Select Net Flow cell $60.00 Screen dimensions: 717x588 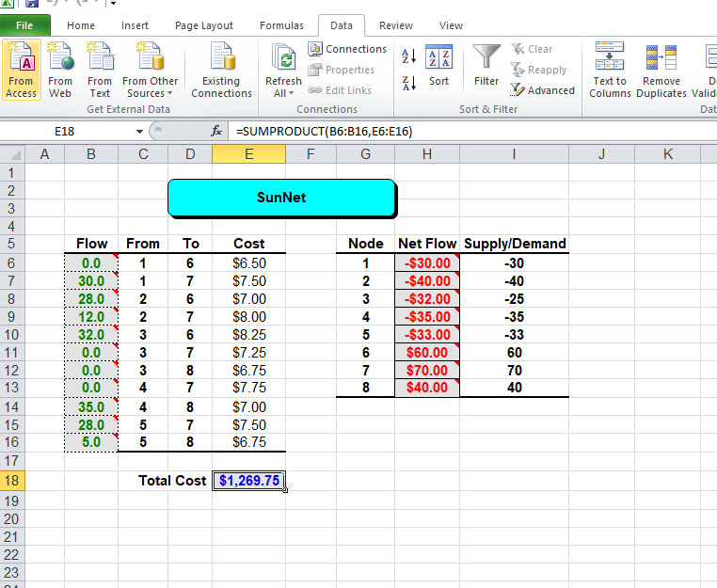(427, 352)
